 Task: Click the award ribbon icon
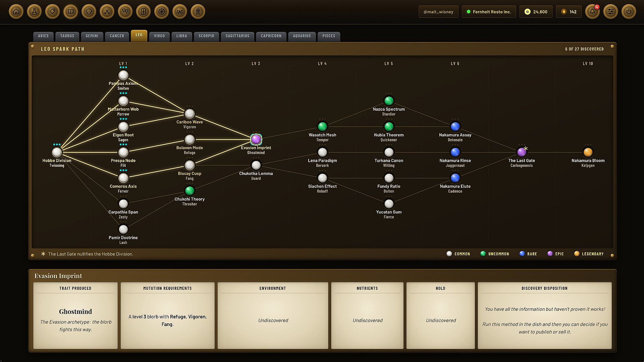198,12
